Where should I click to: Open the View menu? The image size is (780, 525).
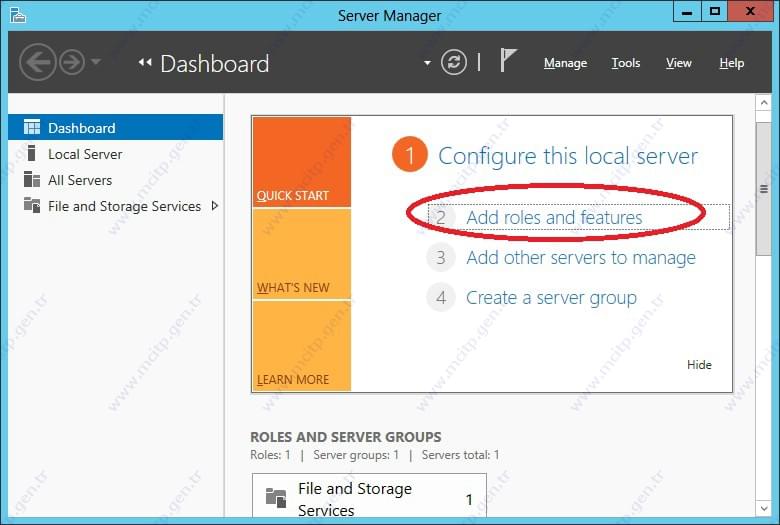click(x=679, y=63)
